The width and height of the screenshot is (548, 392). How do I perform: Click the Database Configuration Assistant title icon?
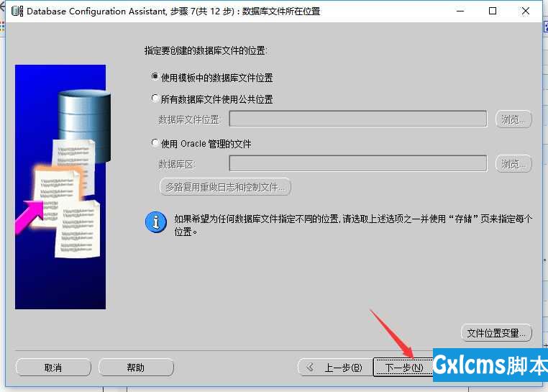click(x=17, y=11)
